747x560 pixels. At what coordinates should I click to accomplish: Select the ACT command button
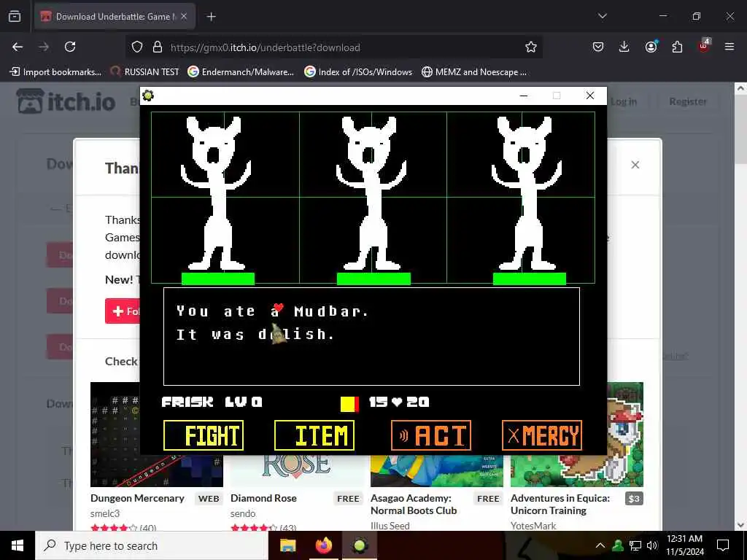tap(431, 435)
